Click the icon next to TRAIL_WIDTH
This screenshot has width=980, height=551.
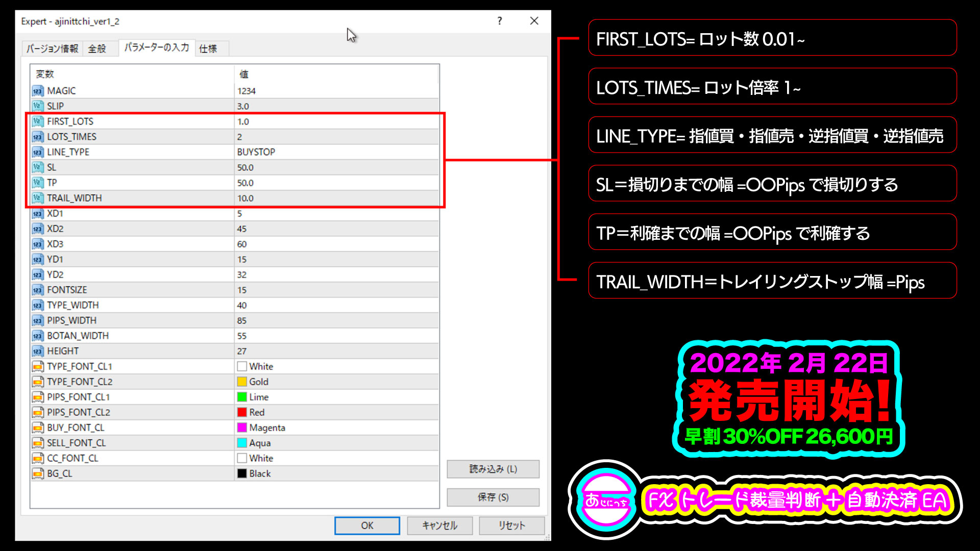coord(37,198)
